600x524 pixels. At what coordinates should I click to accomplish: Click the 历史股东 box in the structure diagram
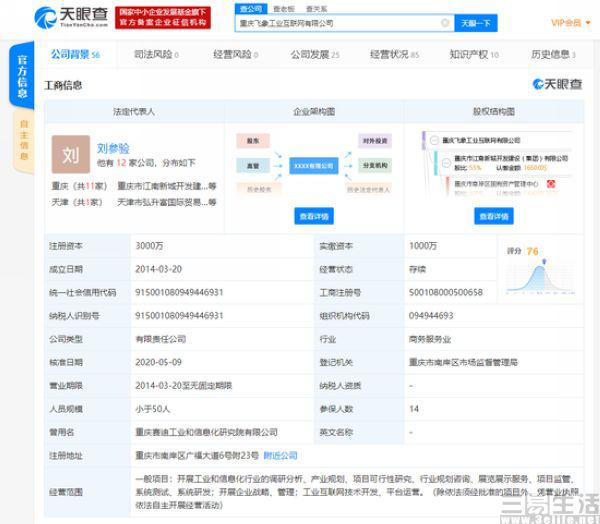point(259,189)
